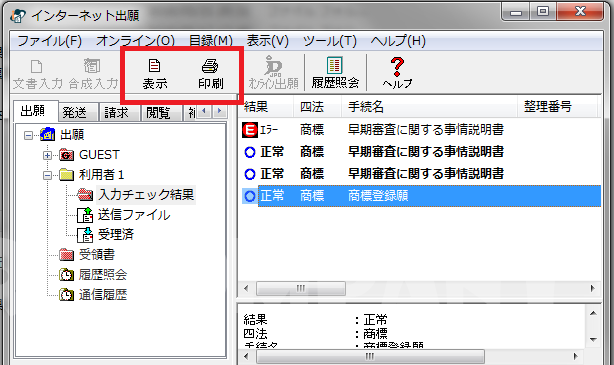This screenshot has height=365, width=614.
Task: Click the red question mark ヘルプ icon
Action: click(x=397, y=67)
